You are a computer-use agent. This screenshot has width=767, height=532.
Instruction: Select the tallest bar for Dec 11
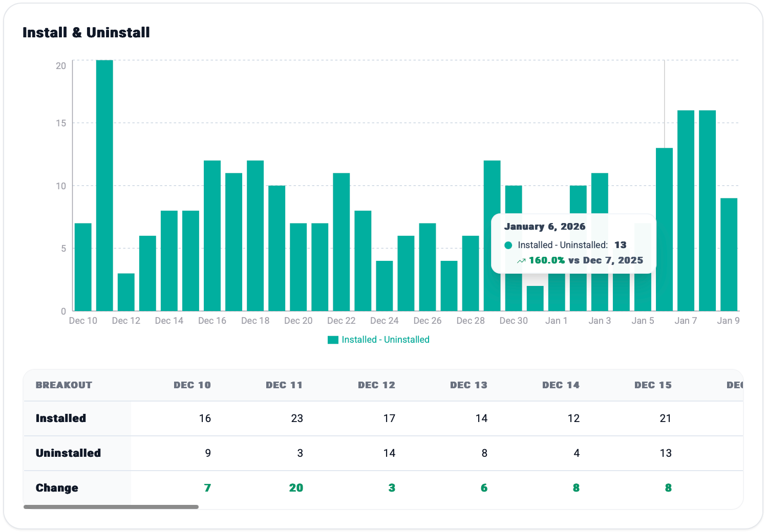tap(104, 185)
